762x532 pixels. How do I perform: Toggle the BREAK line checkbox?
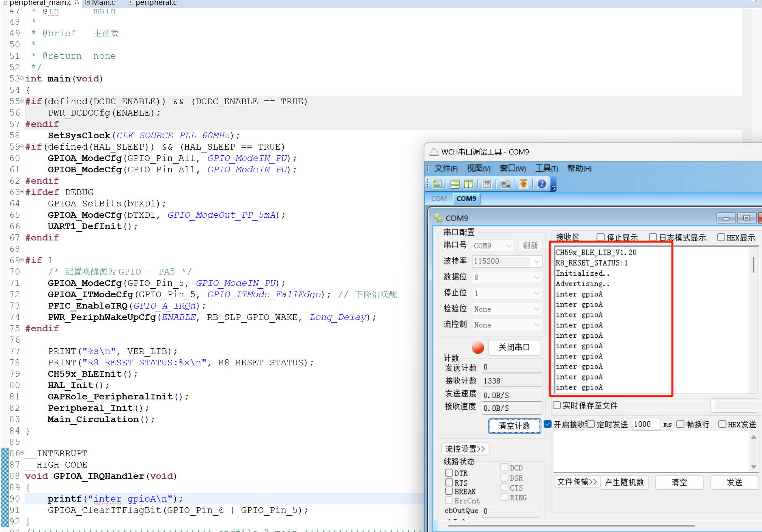(449, 491)
